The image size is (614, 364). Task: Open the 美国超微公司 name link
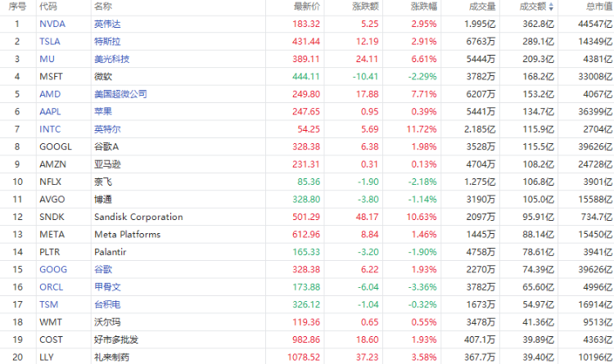pyautogui.click(x=120, y=94)
